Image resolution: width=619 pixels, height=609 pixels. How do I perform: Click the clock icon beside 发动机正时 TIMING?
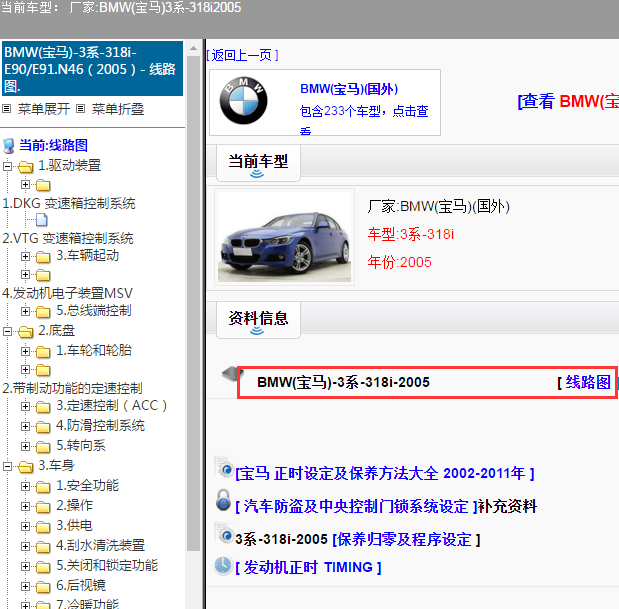[223, 565]
